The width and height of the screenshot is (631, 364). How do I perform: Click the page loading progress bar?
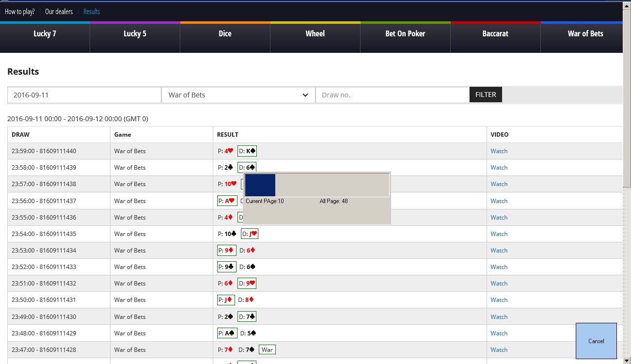point(317,185)
